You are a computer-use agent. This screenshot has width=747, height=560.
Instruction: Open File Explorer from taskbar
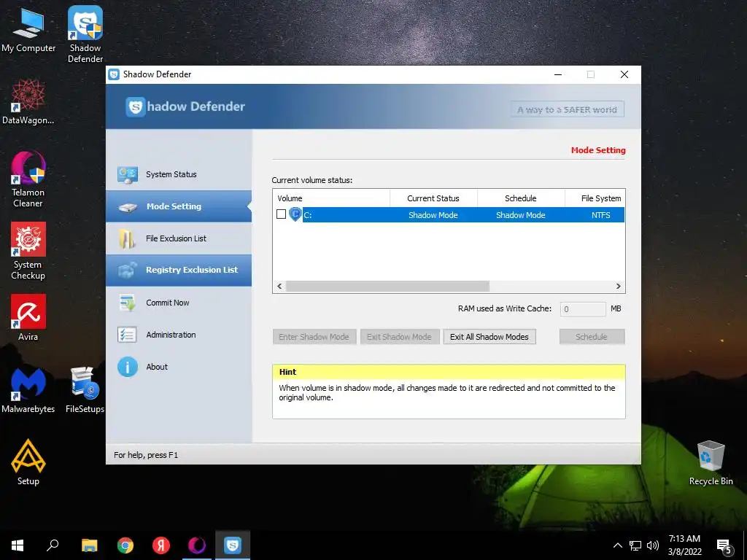[x=89, y=545]
